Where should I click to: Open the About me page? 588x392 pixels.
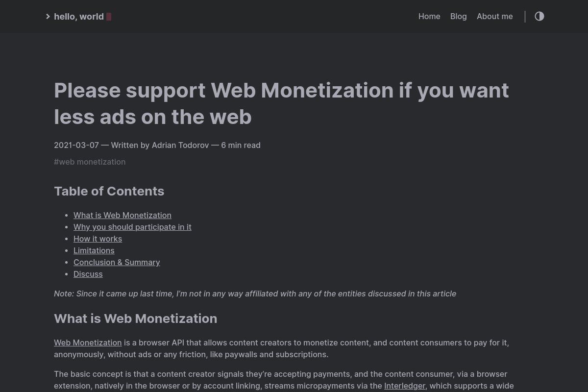point(495,16)
